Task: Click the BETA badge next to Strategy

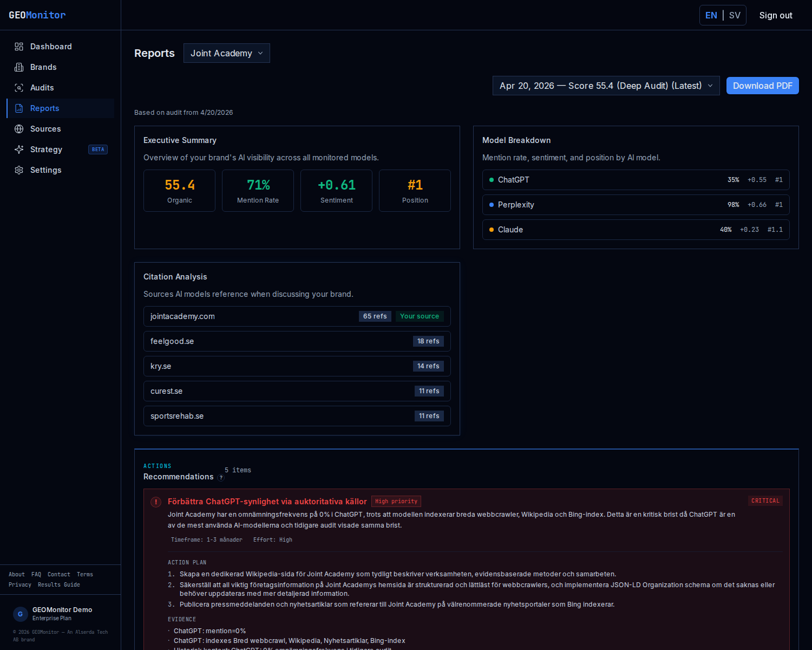Action: click(x=98, y=149)
